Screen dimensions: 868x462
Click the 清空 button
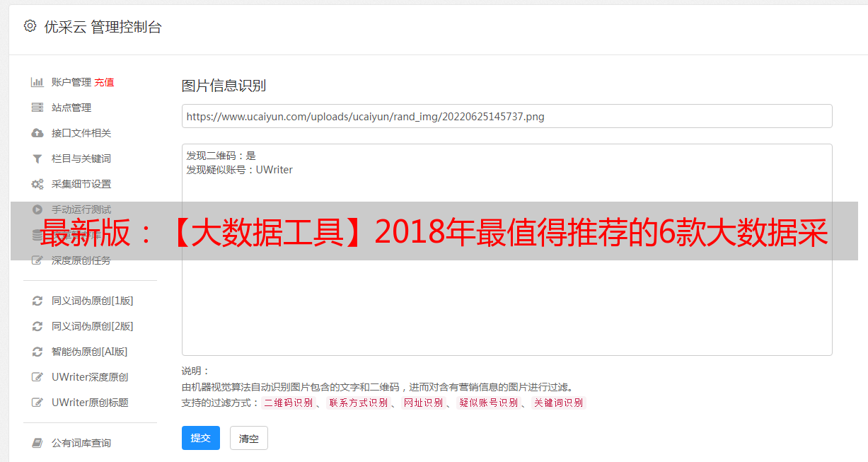click(x=249, y=439)
